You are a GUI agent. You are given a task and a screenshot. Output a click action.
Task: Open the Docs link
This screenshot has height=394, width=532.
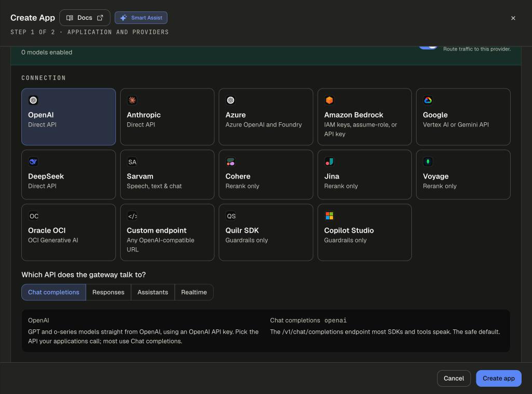tap(85, 18)
